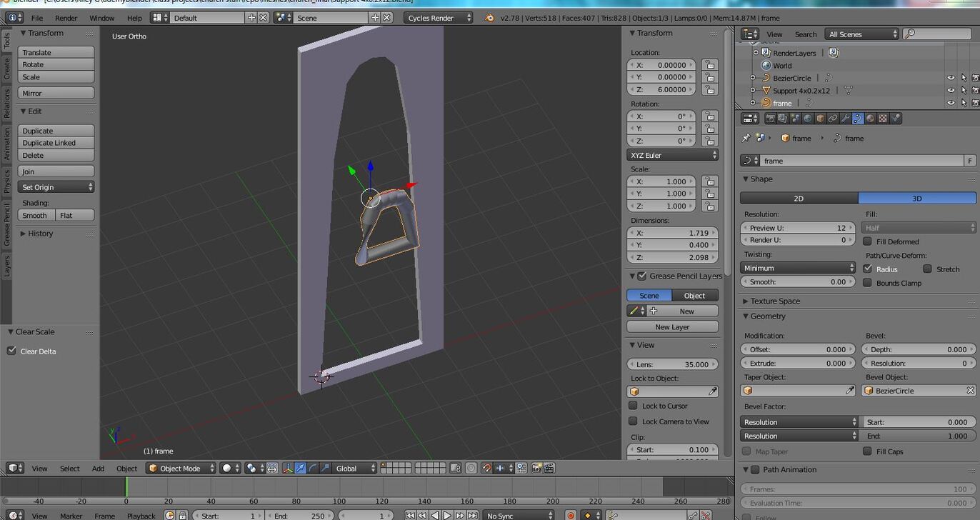Enable the Lock to Cursor checkbox
This screenshot has height=520, width=980.
[x=633, y=406]
